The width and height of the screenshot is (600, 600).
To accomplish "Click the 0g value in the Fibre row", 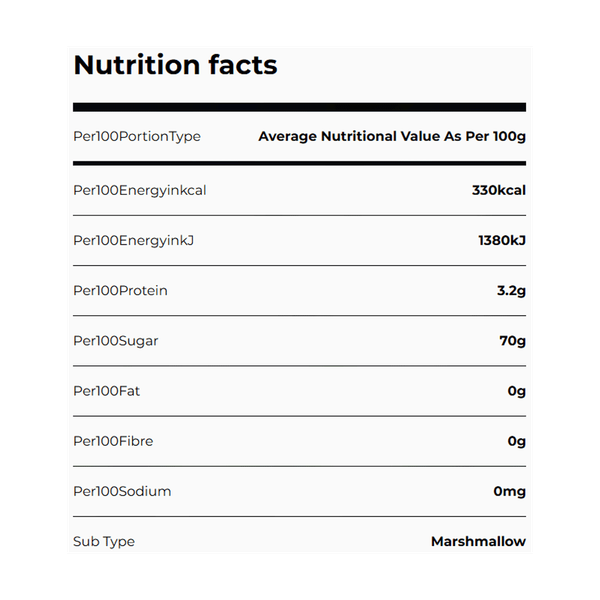I will pos(516,441).
